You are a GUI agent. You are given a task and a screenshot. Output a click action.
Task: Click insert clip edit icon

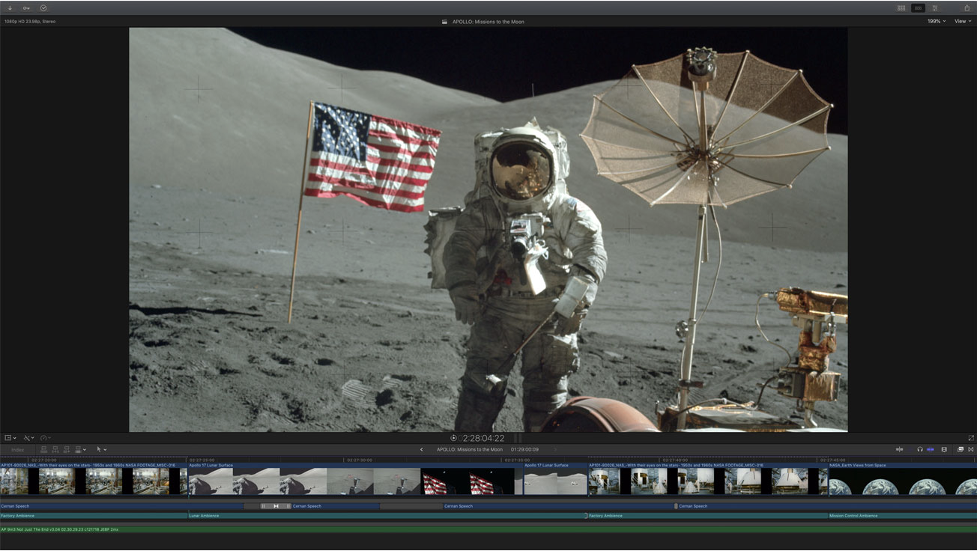tap(55, 450)
